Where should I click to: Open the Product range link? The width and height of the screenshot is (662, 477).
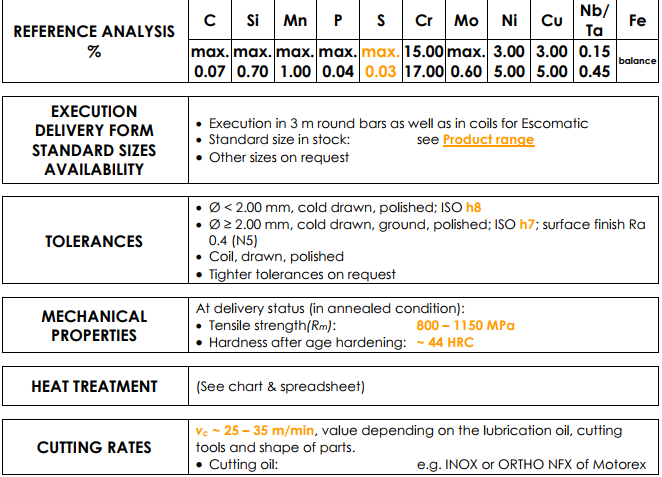[x=488, y=140]
